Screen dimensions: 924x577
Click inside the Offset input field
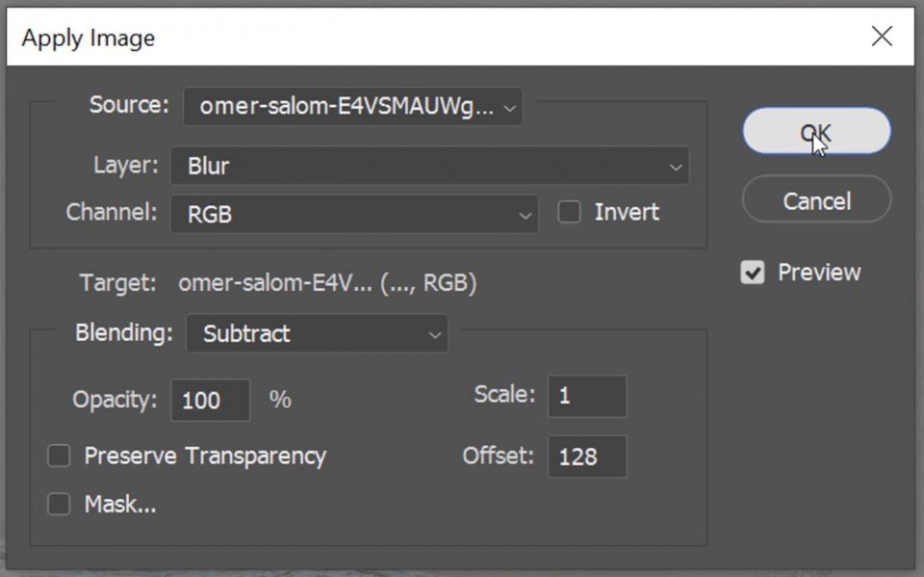(587, 456)
